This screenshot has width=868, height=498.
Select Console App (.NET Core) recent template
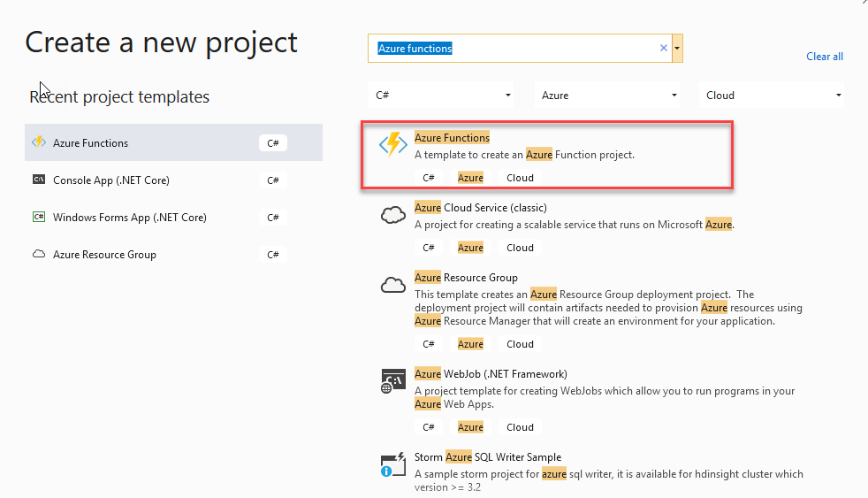pos(173,180)
